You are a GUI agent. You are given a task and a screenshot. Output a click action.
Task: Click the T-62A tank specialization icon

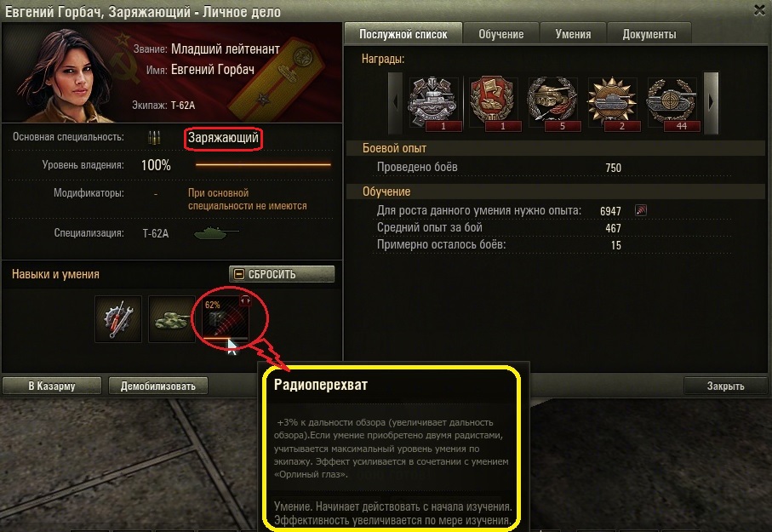point(216,232)
